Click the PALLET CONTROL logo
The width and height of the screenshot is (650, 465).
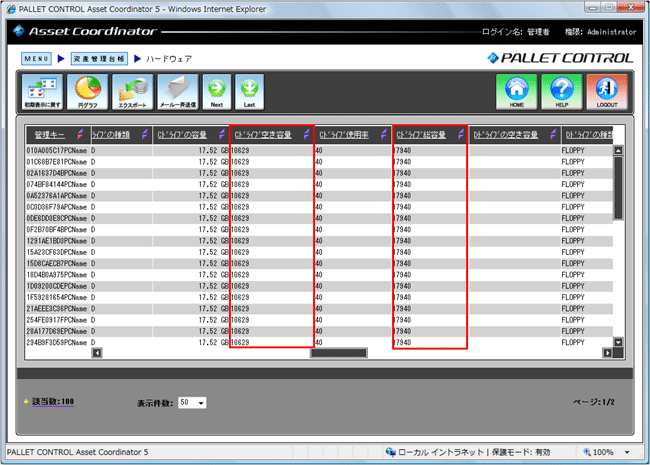(560, 58)
